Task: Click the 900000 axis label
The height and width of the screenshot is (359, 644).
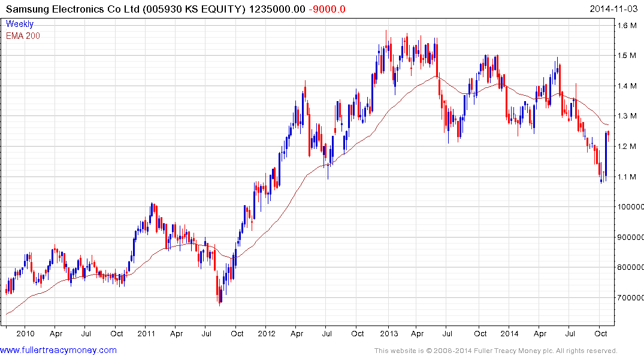Action: pos(630,237)
